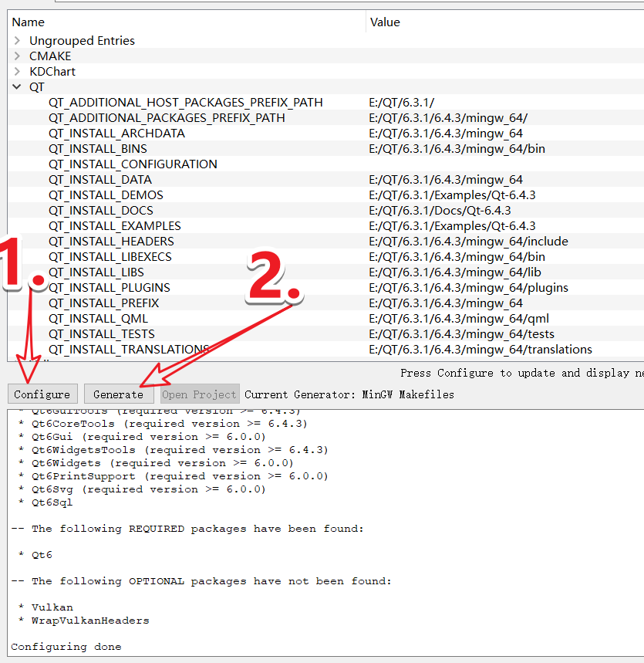644x663 pixels.
Task: Expand the KDChart group
Action: click(17, 72)
